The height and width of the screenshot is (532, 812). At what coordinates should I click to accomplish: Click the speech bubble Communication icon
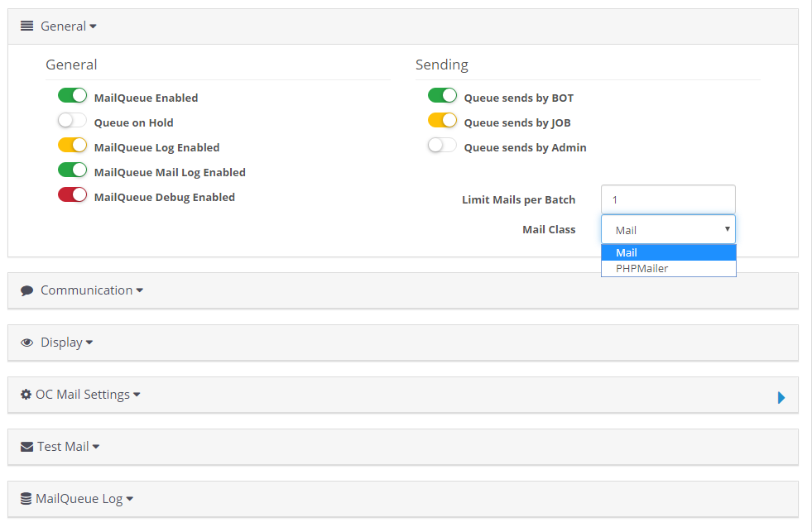tap(27, 291)
